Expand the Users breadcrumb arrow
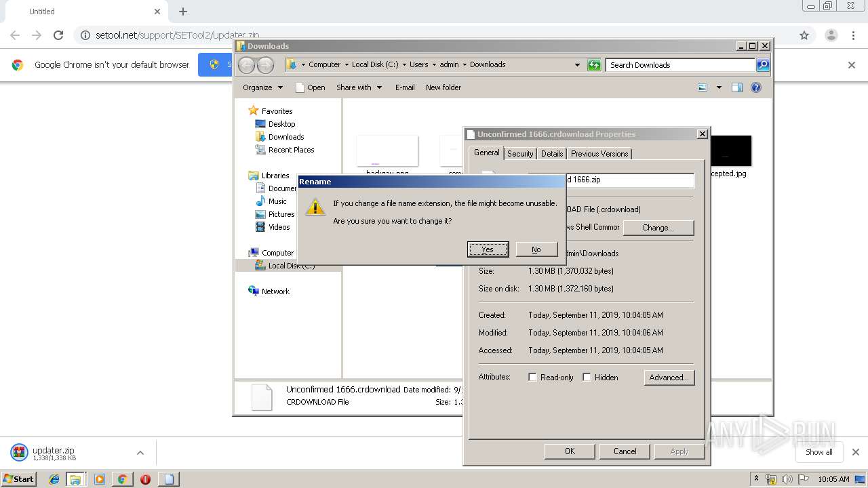This screenshot has height=488, width=868. pos(434,65)
